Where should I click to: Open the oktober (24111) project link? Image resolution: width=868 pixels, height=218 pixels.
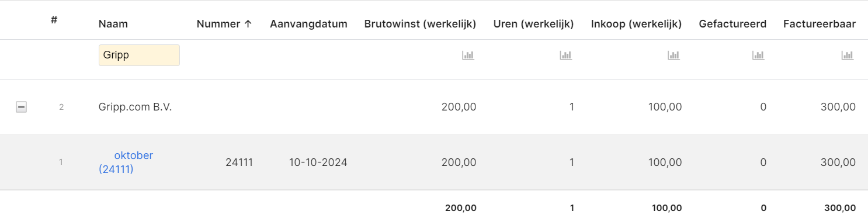126,162
